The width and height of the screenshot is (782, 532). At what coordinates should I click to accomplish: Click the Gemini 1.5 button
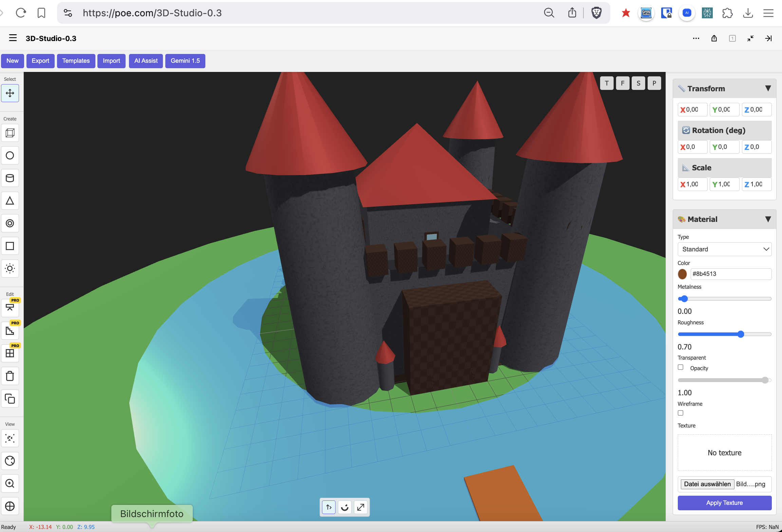point(185,61)
